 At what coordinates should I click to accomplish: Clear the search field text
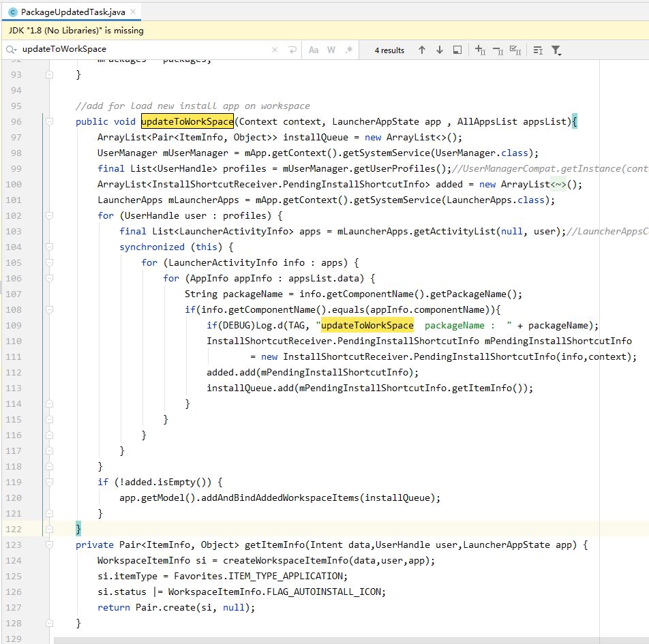click(x=275, y=50)
